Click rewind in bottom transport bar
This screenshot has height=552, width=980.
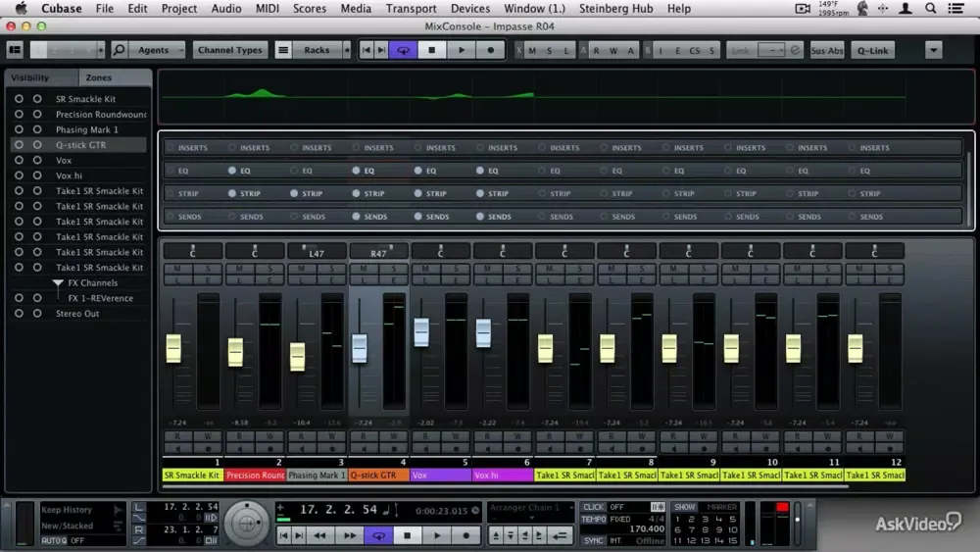coord(319,535)
